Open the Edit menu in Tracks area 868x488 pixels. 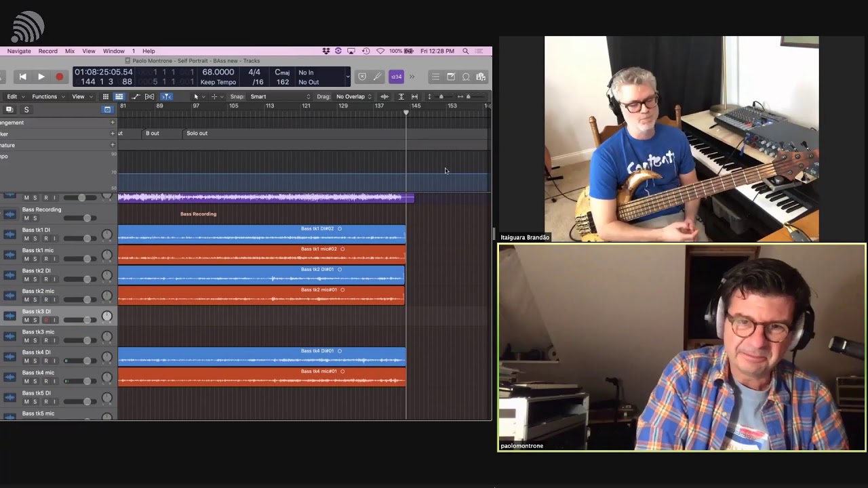point(15,96)
